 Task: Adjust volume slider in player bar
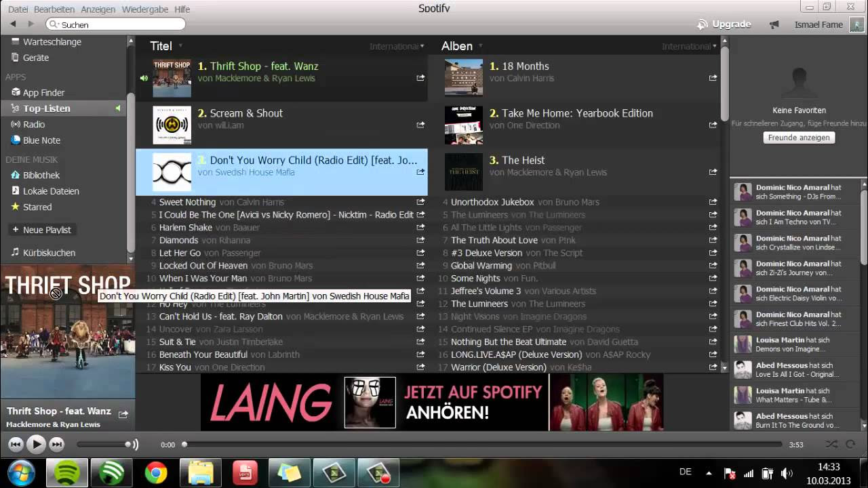coord(103,445)
